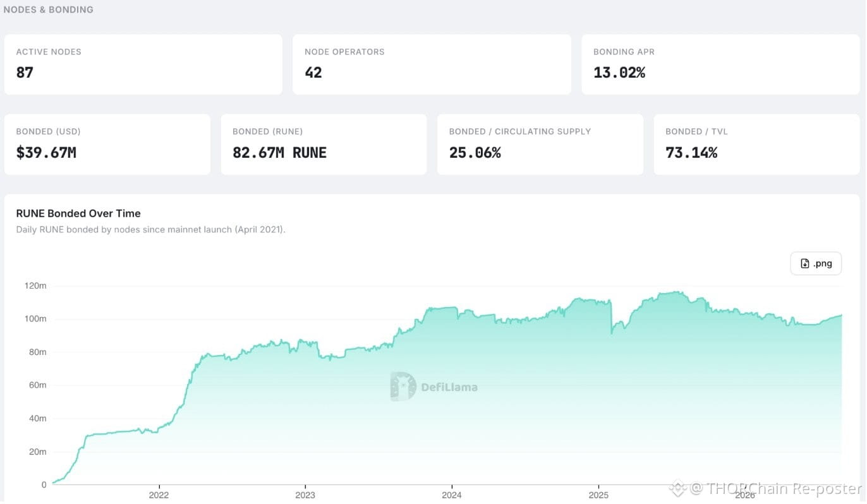Open the Bonded / TVL 73.14% card

click(x=756, y=144)
